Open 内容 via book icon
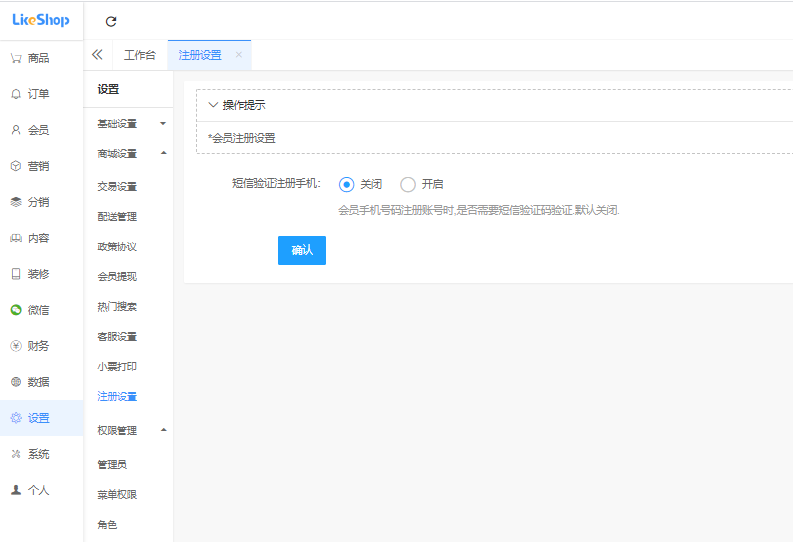 click(x=16, y=238)
